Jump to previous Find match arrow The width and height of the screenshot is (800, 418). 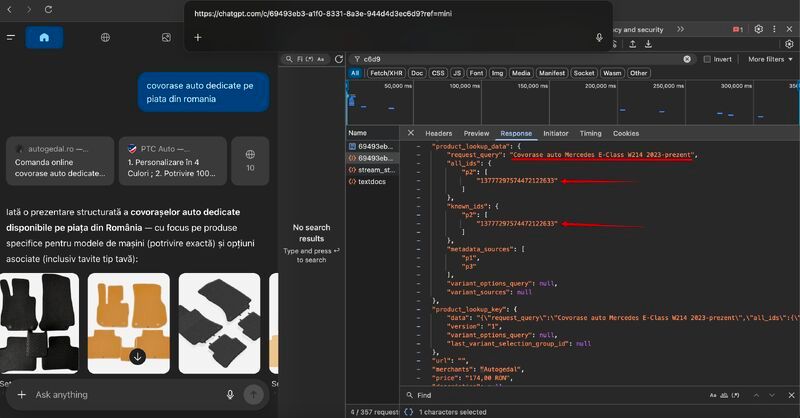pyautogui.click(x=757, y=395)
